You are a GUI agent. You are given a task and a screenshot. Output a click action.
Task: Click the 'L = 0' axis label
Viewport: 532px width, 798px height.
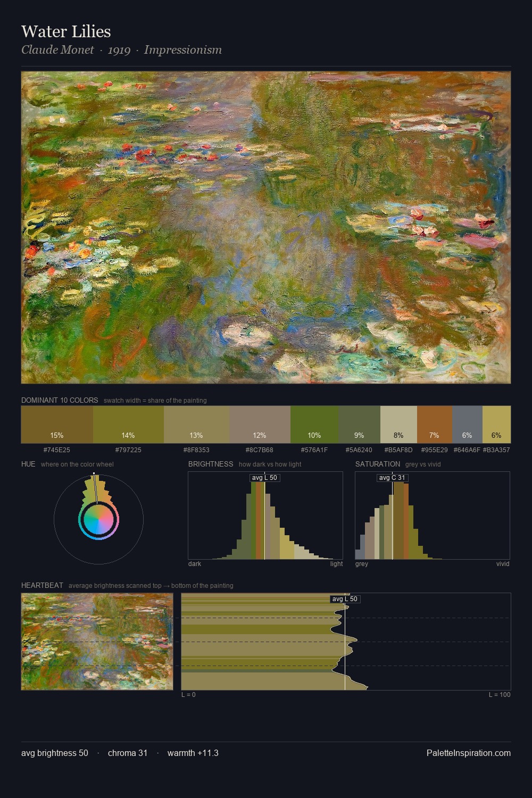188,695
